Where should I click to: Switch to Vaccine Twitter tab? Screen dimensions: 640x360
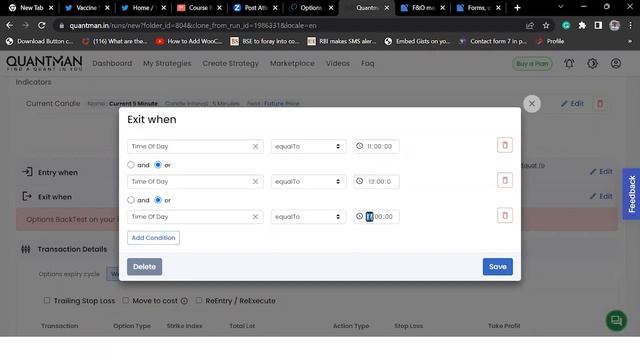pos(86,8)
